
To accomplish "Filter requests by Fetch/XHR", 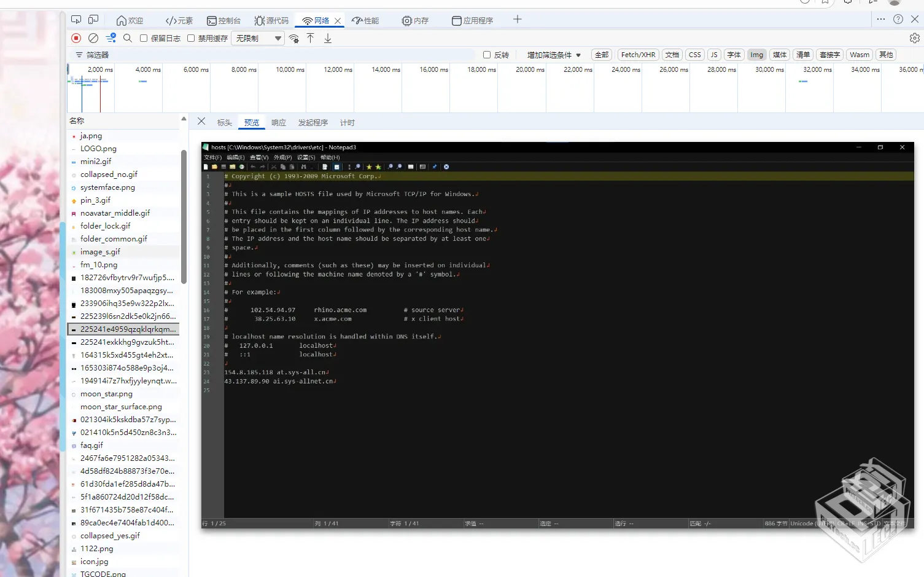I will 638,55.
